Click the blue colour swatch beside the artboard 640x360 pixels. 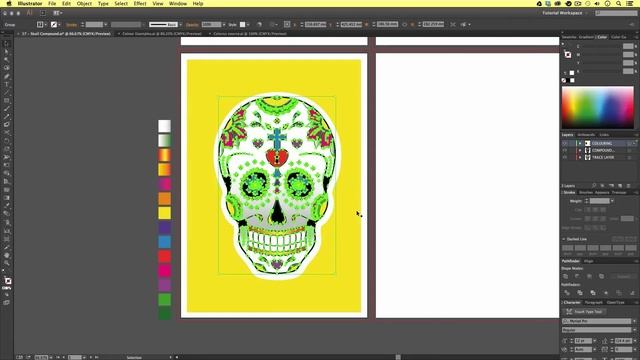click(x=164, y=242)
